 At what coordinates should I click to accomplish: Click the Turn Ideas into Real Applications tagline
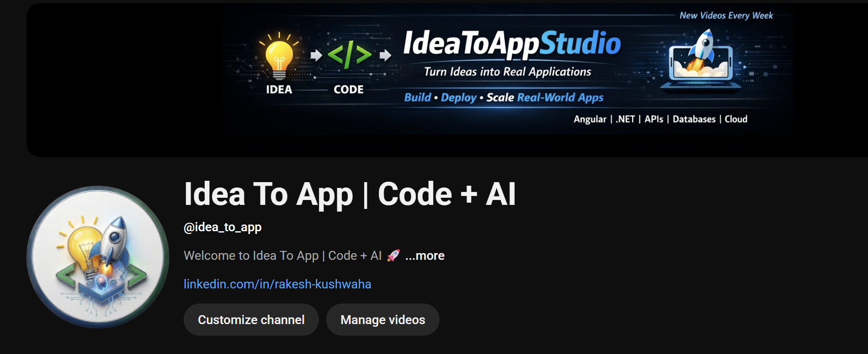(x=507, y=72)
